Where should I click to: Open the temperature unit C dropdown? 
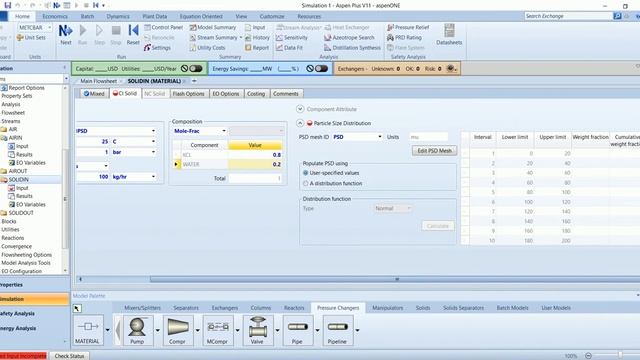[x=153, y=142]
